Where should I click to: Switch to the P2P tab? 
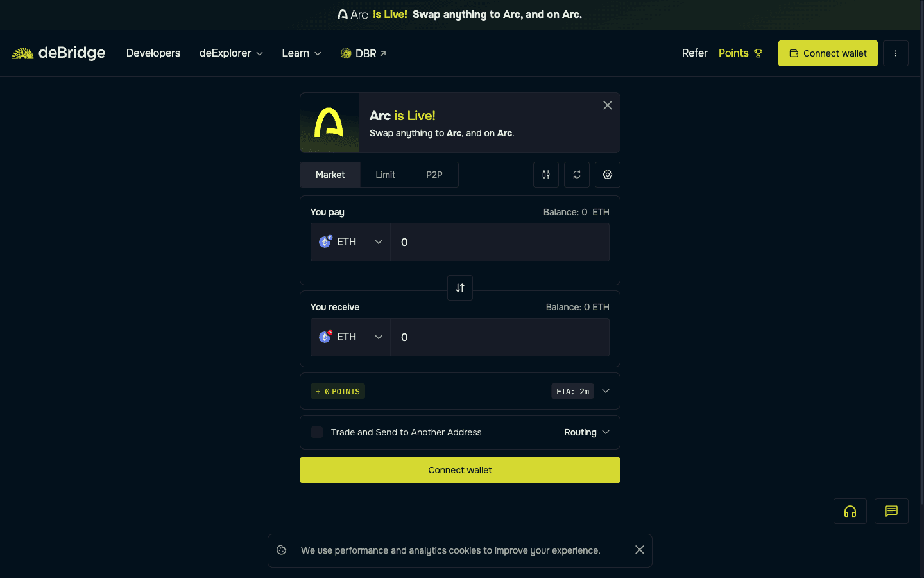[434, 175]
